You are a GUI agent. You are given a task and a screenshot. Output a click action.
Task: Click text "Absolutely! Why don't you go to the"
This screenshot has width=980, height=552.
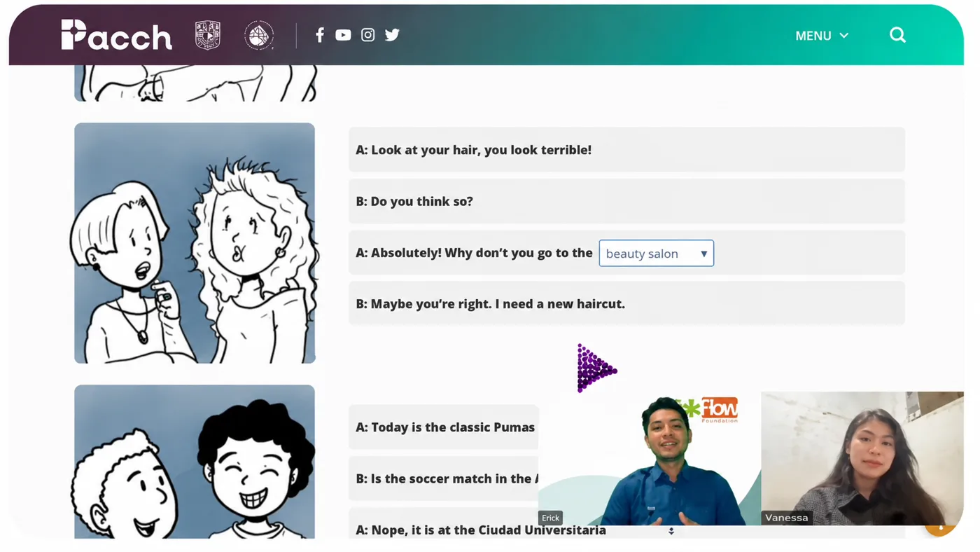point(482,253)
